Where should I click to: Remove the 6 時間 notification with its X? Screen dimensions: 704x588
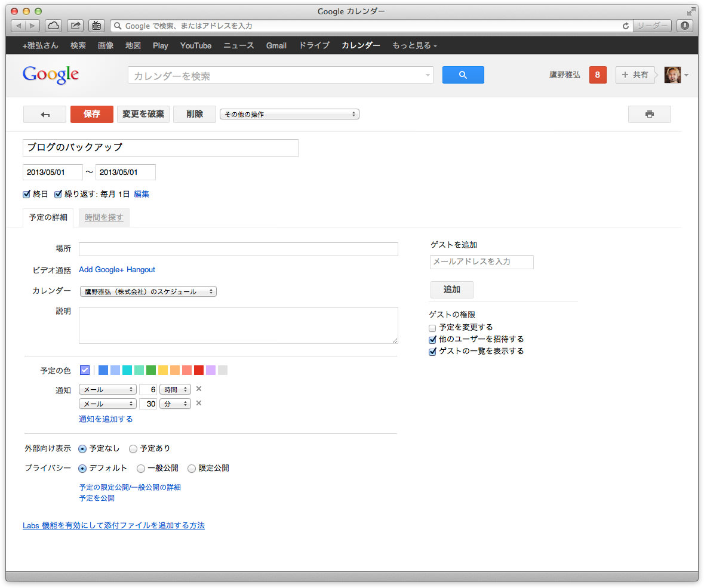pyautogui.click(x=199, y=389)
